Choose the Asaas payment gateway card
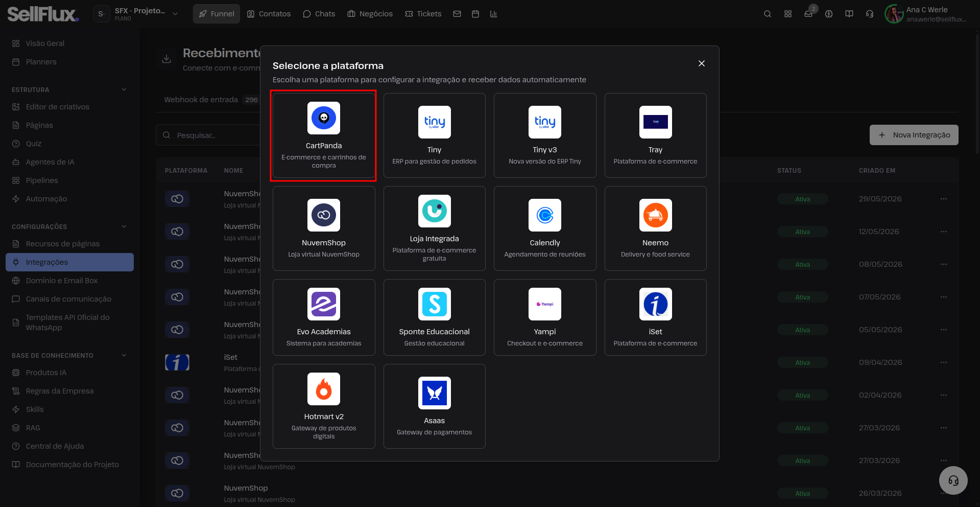 [434, 406]
